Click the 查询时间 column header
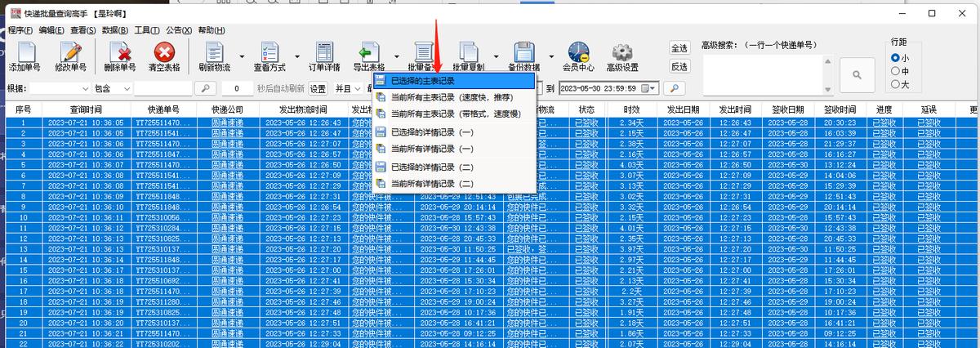Viewport: 980px width, 348px height. pos(87,109)
